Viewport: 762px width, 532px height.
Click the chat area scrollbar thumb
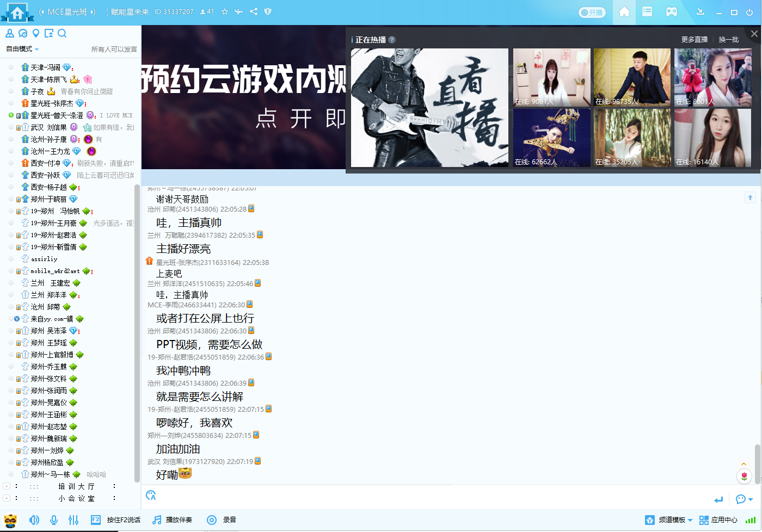pos(757,464)
